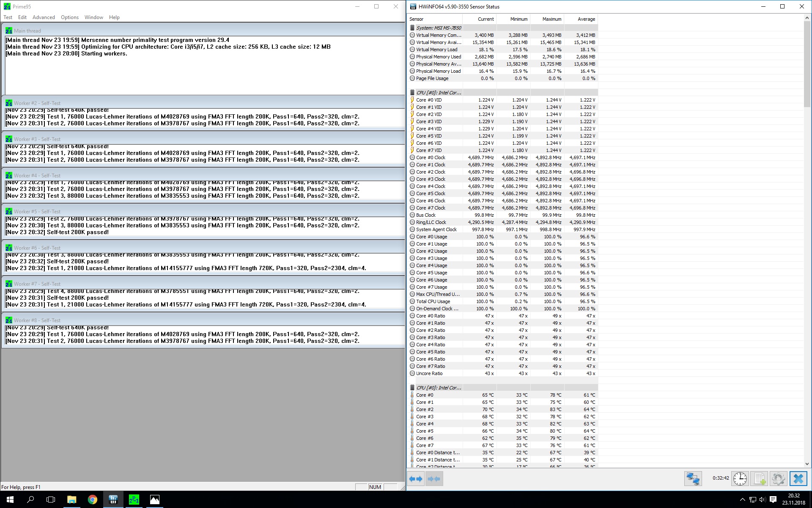Open File Explorer from the taskbar
This screenshot has height=508, width=812.
click(71, 500)
